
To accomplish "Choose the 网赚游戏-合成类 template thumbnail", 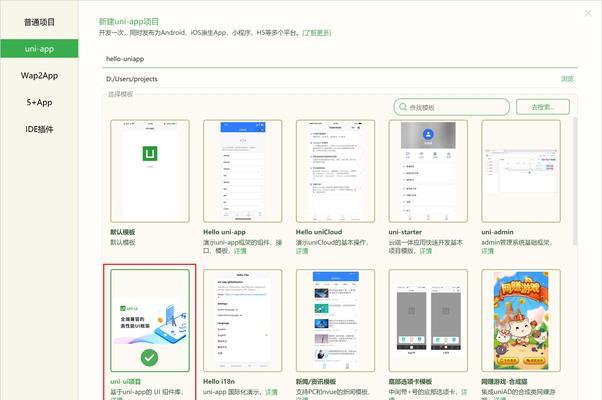I will (x=521, y=321).
